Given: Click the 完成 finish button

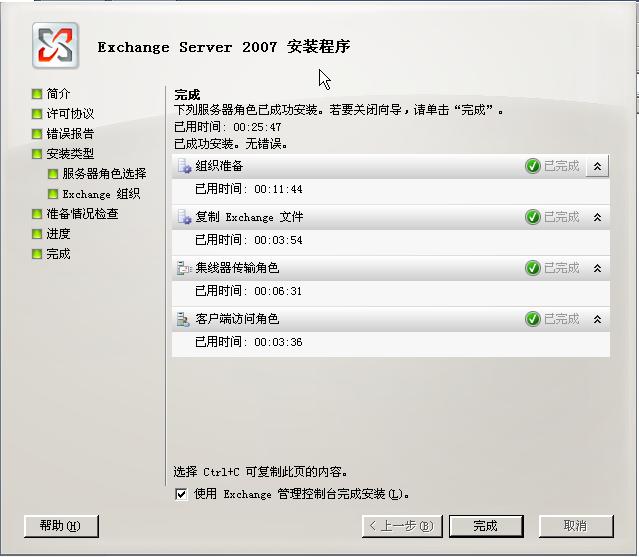Looking at the screenshot, I should tap(486, 526).
